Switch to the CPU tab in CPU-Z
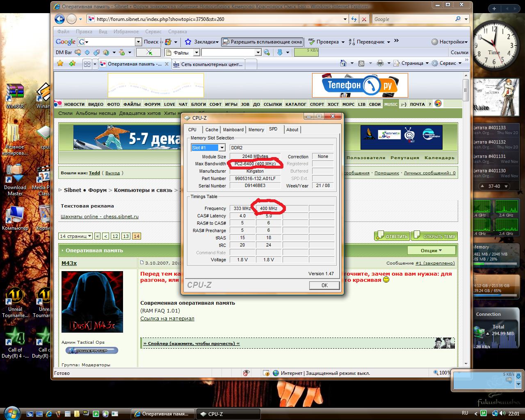Image resolution: width=525 pixels, height=420 pixels. pyautogui.click(x=192, y=130)
